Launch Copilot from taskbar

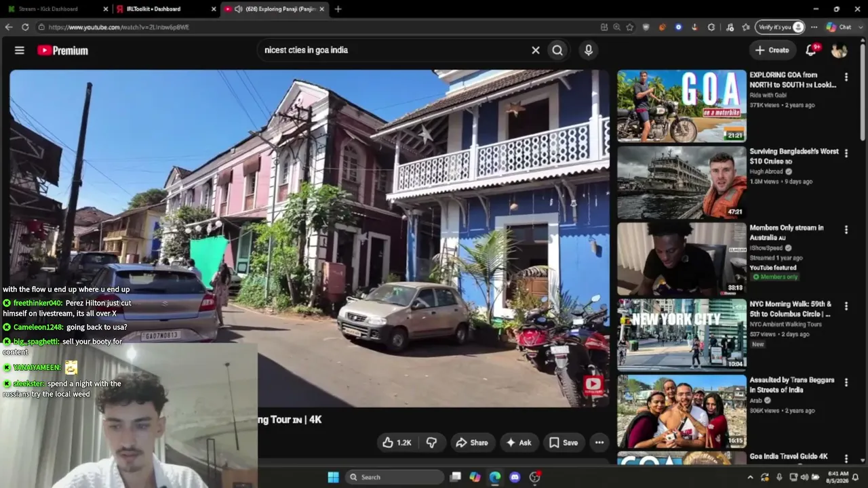[x=475, y=477]
